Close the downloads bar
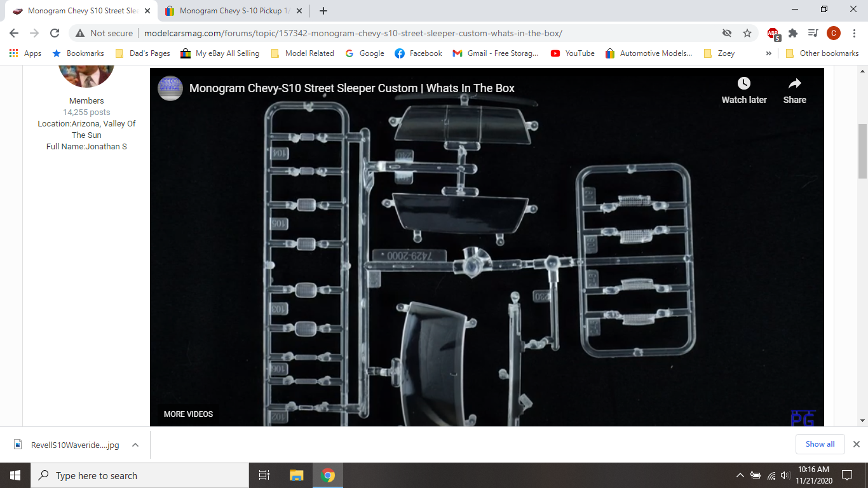The width and height of the screenshot is (868, 488). click(x=856, y=444)
